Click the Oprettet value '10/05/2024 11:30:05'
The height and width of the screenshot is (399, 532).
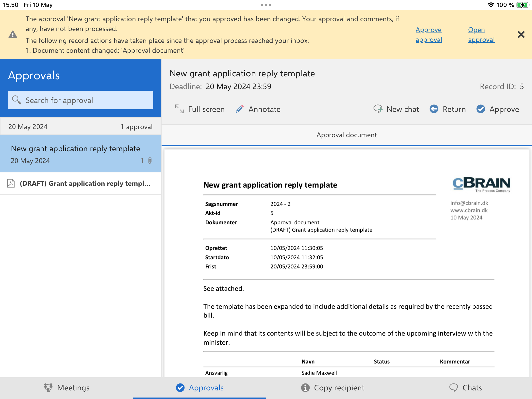click(297, 248)
